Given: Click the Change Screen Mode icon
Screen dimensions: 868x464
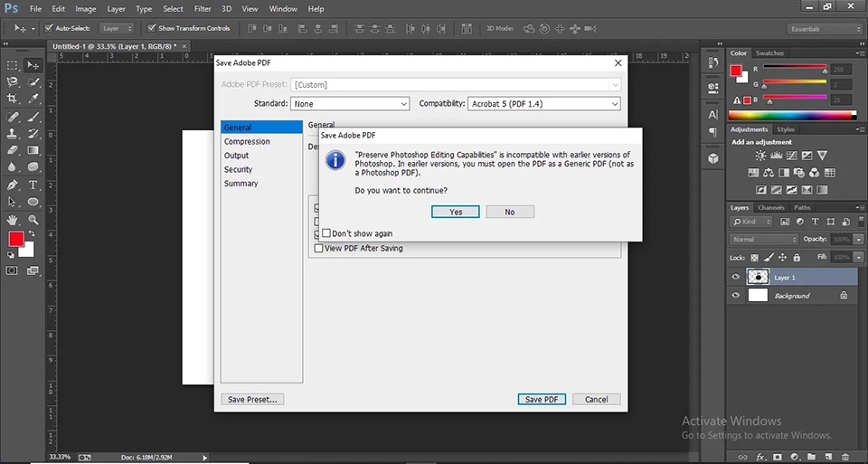Looking at the screenshot, I should [x=33, y=270].
